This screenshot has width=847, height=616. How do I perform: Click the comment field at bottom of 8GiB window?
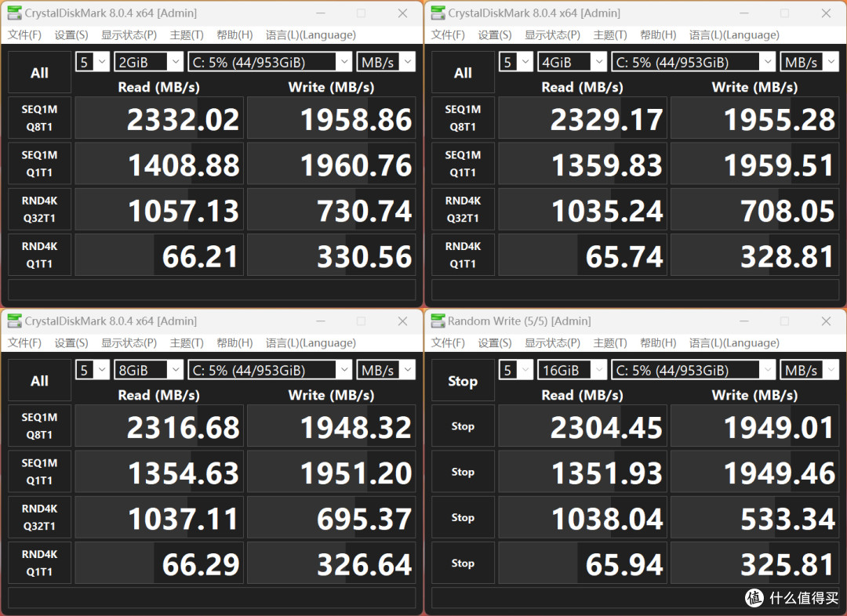[212, 598]
